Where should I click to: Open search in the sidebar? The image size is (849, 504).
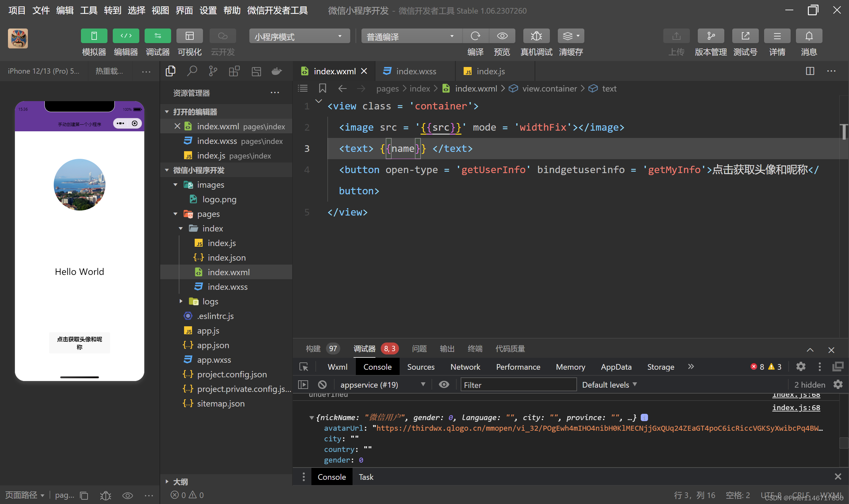pos(192,71)
